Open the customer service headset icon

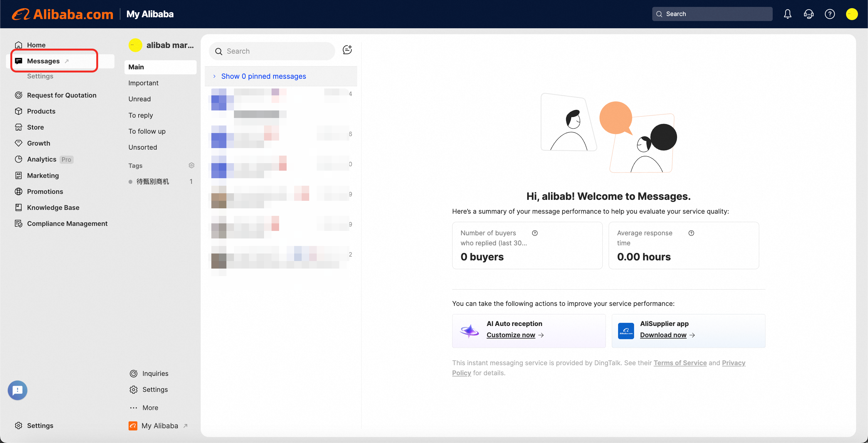tap(809, 14)
